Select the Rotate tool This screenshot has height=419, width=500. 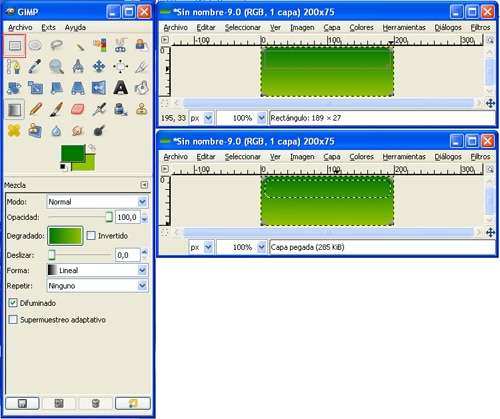coord(14,88)
